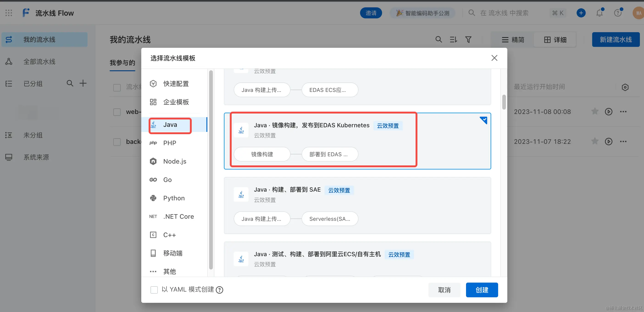This screenshot has width=644, height=312.
Task: Open column settings hexagon icon
Action: coord(625,87)
